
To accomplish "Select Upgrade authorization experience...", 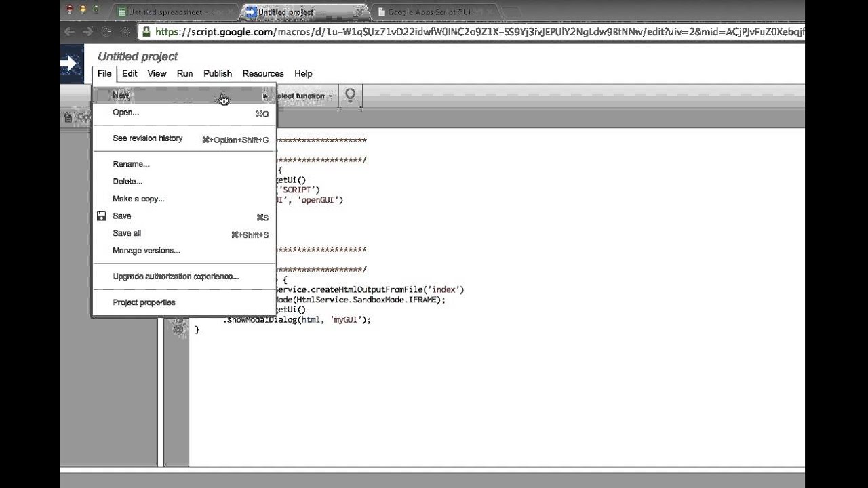I will pyautogui.click(x=184, y=277).
